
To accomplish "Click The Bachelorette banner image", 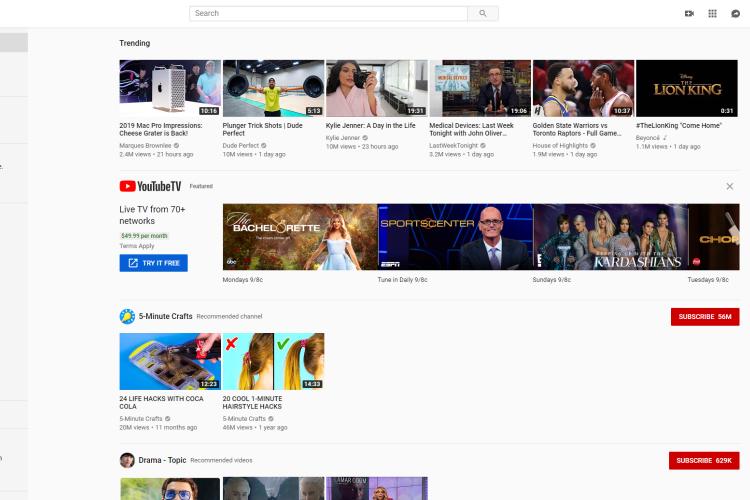I will pos(300,237).
